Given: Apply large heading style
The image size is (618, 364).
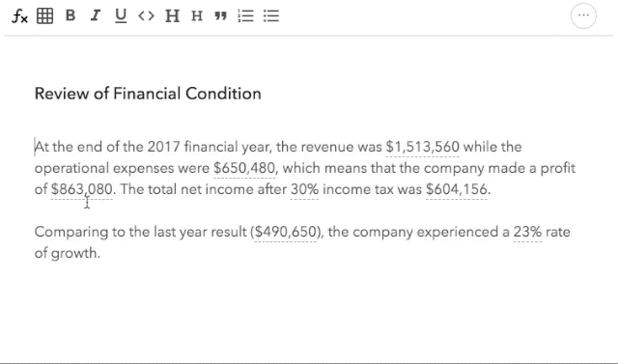Looking at the screenshot, I should (x=172, y=15).
